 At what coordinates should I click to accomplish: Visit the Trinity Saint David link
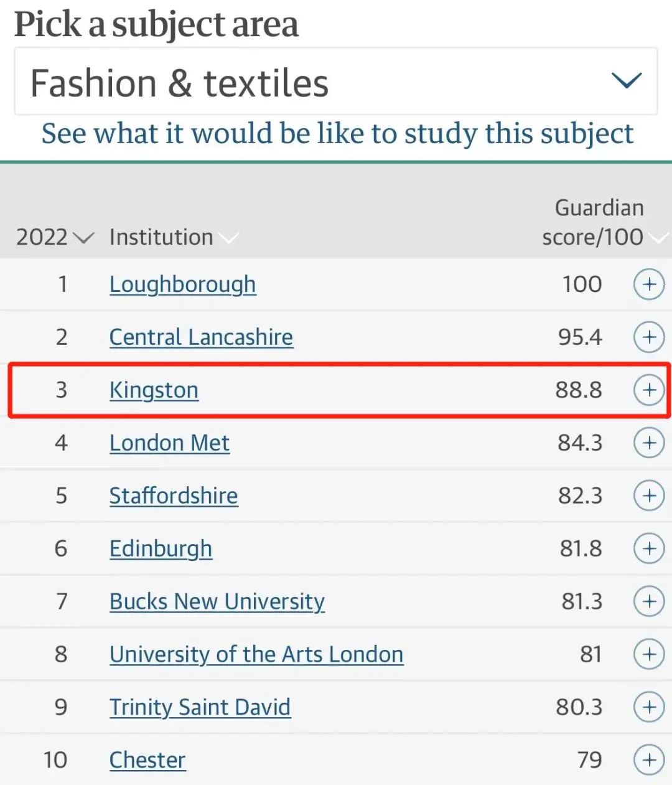(x=200, y=708)
